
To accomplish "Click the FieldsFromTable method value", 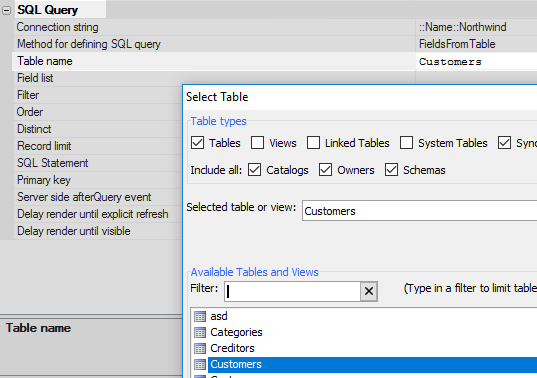I will 457,44.
